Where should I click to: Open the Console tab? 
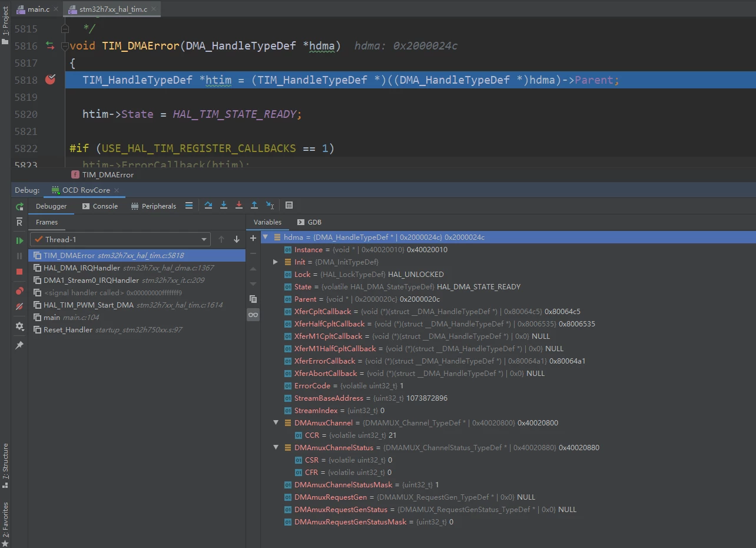100,206
